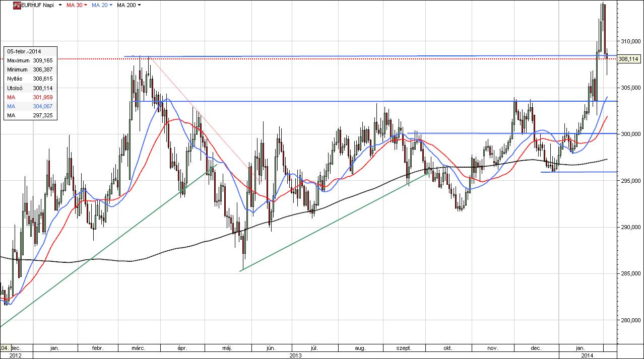644x359 pixels.
Task: Open the EURHUF Napi dropdown
Action: 60,5
